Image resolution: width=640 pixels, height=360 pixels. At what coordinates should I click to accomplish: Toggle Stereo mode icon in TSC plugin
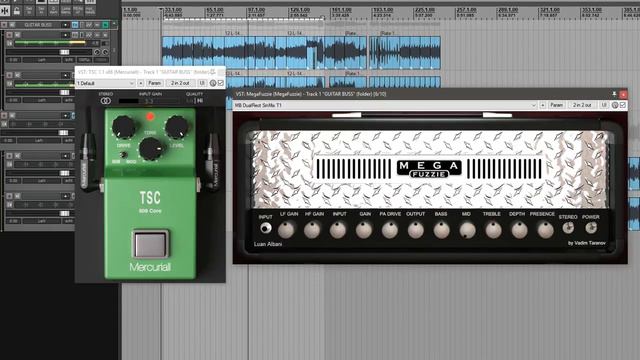pos(106,100)
